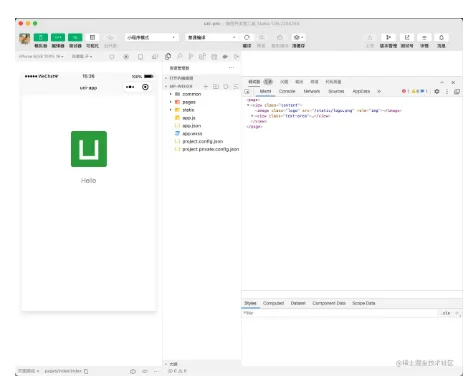470x389 pixels.
Task: Switch to the Scope Data tab
Action: (x=364, y=303)
